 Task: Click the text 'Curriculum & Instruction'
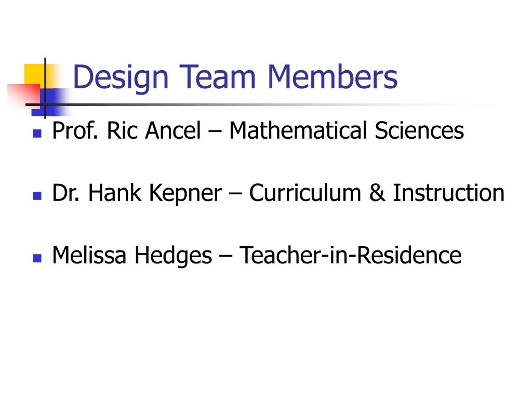[x=377, y=193]
